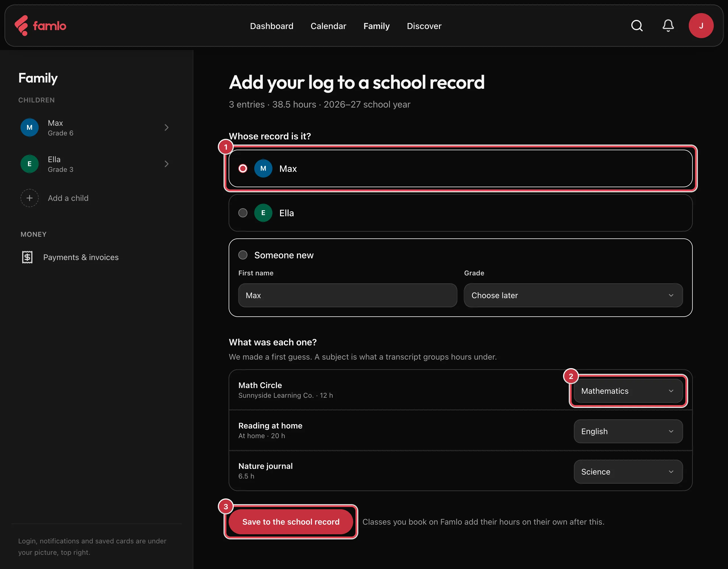The width and height of the screenshot is (728, 569).
Task: Click the Whose record is it? heading
Action: [270, 136]
